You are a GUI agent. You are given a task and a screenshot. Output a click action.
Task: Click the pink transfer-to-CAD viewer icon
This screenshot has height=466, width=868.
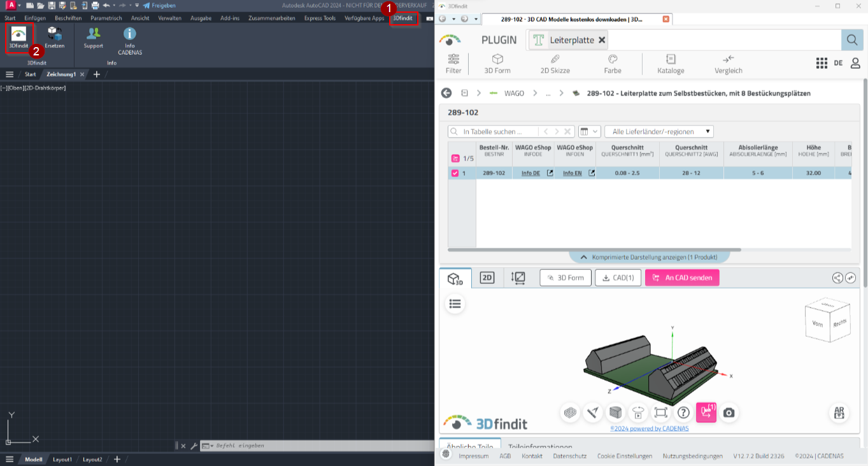[x=706, y=413]
